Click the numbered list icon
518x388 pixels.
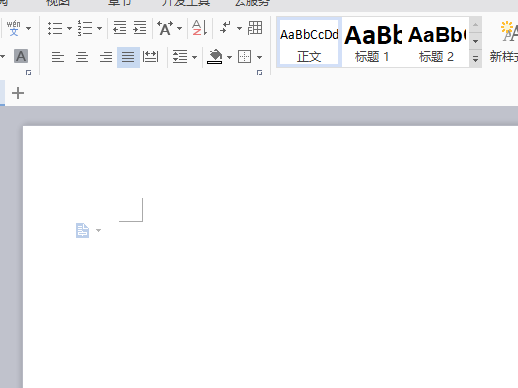click(x=85, y=28)
